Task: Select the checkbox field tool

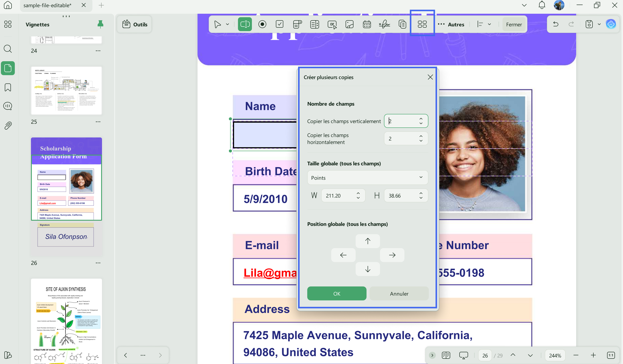Action: (x=280, y=24)
